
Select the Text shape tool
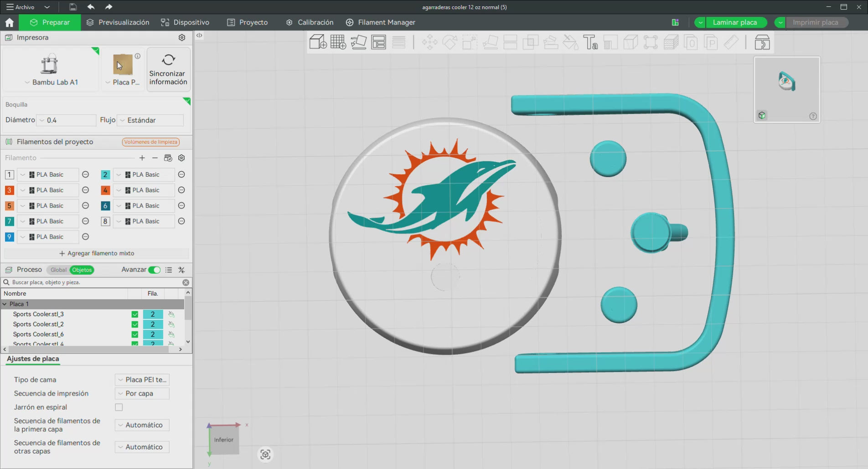(590, 42)
